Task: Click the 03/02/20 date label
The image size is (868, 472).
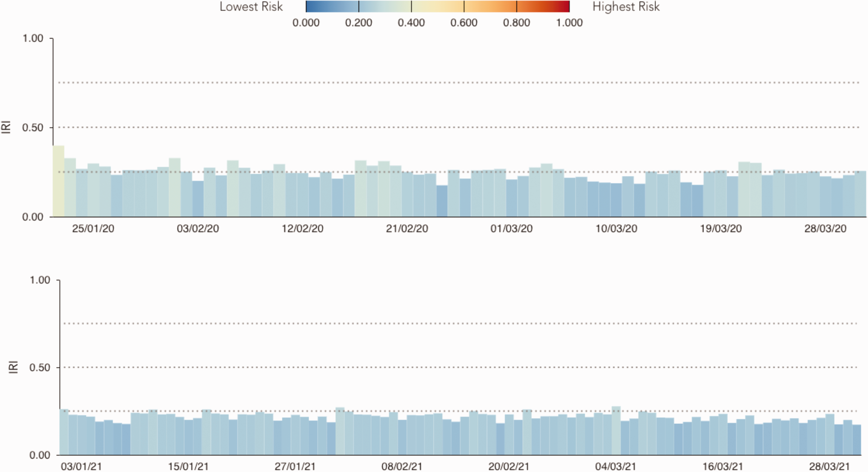Action: coord(198,228)
